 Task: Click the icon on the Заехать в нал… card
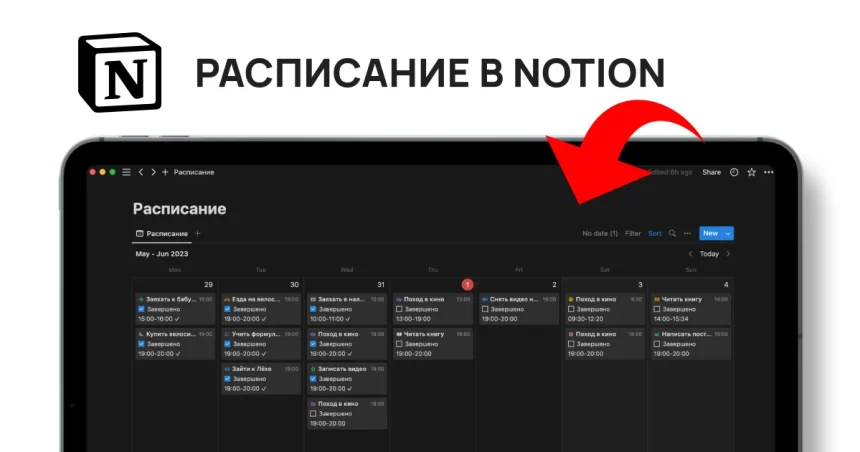click(x=313, y=300)
